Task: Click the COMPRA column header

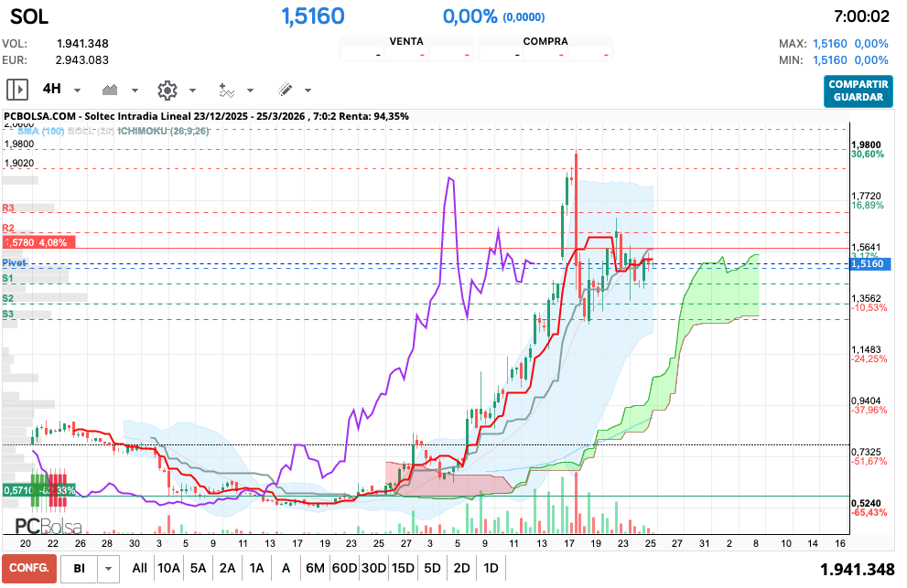Action: 545,42
